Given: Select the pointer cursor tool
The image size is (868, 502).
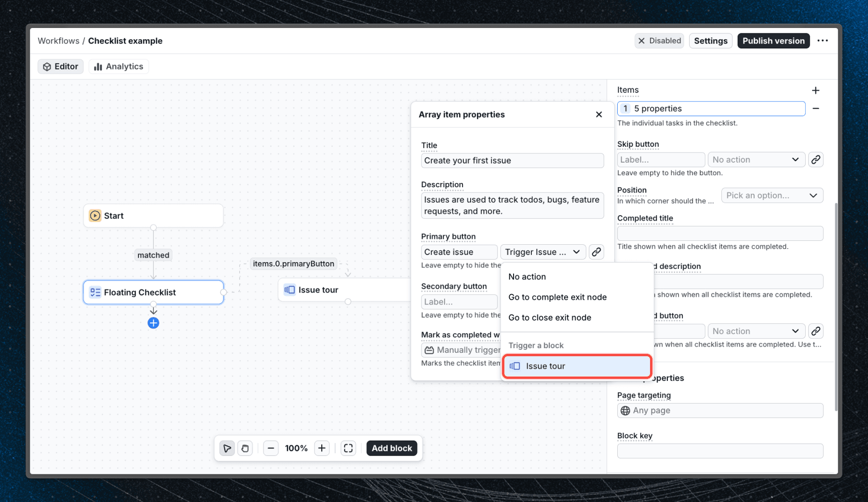Looking at the screenshot, I should 227,448.
